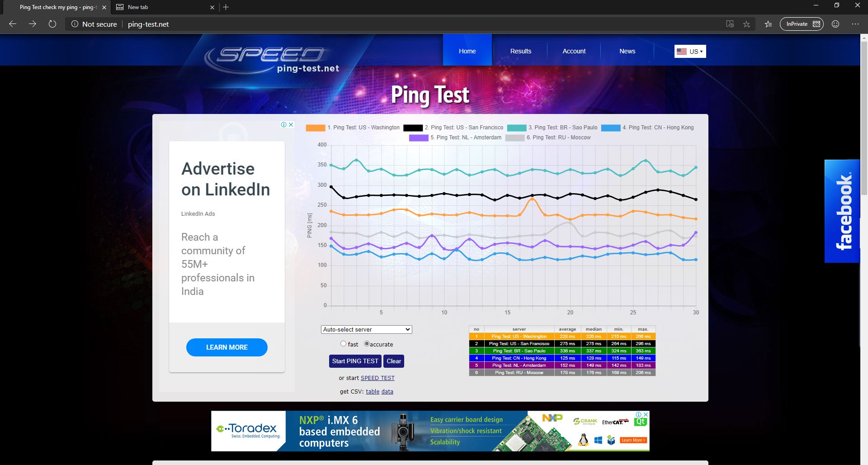Toggle the US - Washington orange legend swatch
This screenshot has height=465, width=868.
(x=316, y=128)
